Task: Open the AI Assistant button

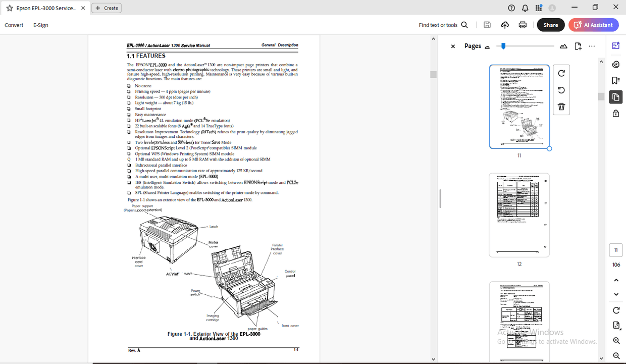Action: coord(593,25)
